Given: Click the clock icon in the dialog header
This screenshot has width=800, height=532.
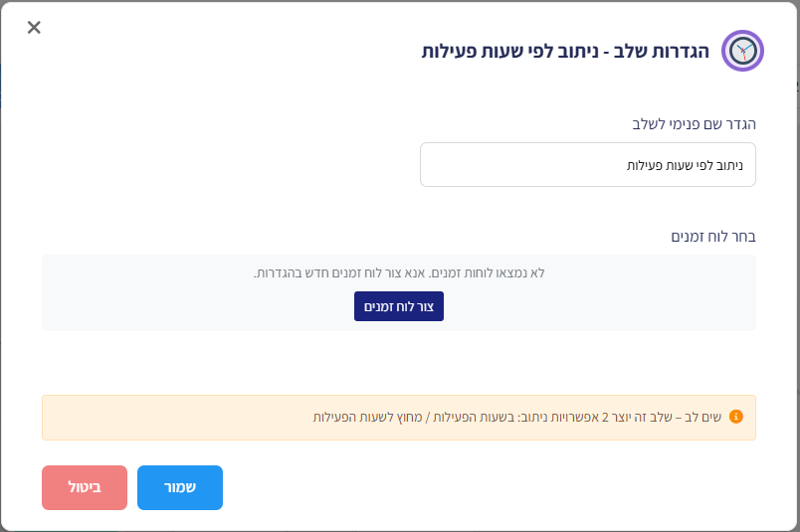Looking at the screenshot, I should pos(742,51).
